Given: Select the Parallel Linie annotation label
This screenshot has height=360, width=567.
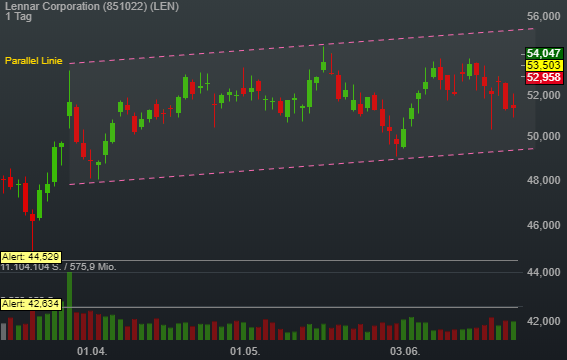Looking at the screenshot, I should [x=34, y=61].
